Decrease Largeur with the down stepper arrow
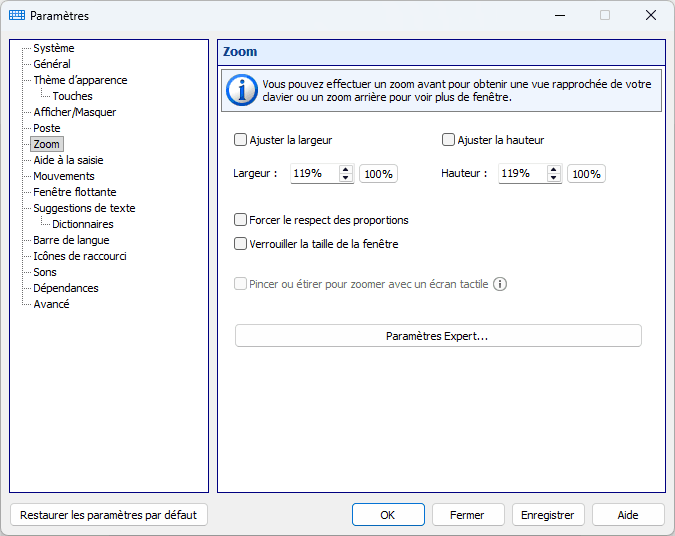The image size is (675, 536). click(345, 178)
